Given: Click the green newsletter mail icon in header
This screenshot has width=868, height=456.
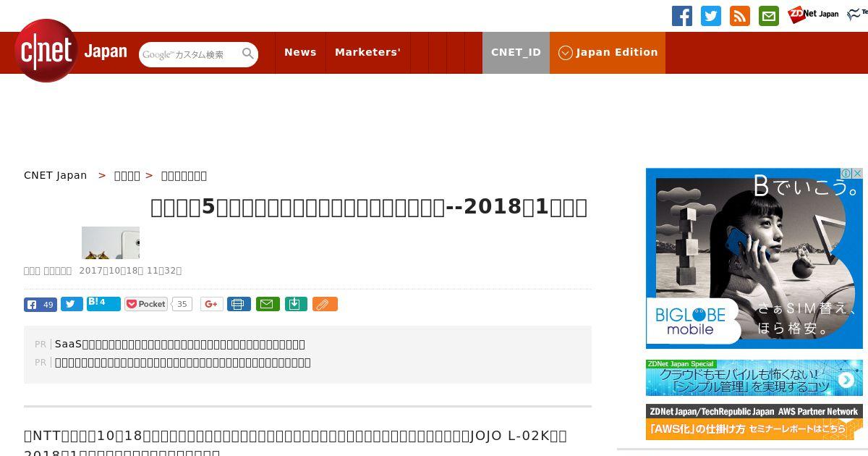Looking at the screenshot, I should [769, 16].
